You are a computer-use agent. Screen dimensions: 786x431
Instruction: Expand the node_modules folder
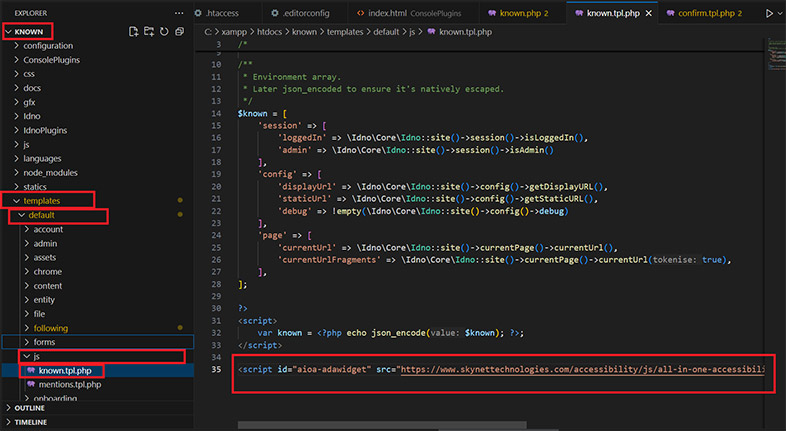[50, 172]
